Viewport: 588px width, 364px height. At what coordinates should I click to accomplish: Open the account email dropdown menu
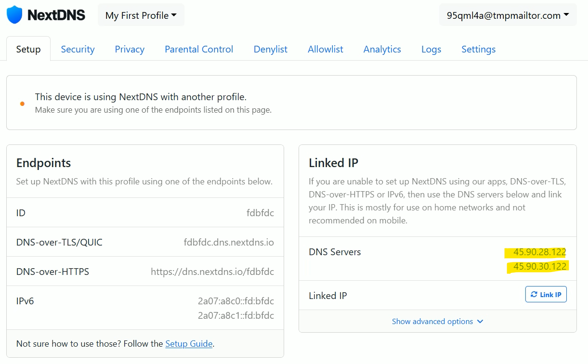tap(508, 15)
